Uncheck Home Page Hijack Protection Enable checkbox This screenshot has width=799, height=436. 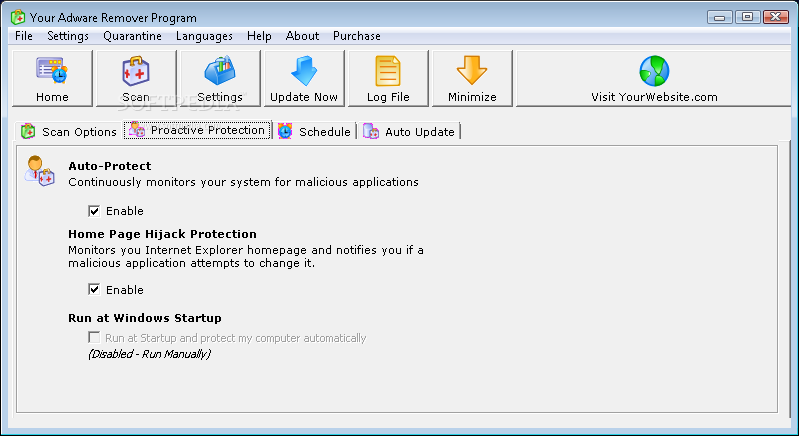coord(94,290)
